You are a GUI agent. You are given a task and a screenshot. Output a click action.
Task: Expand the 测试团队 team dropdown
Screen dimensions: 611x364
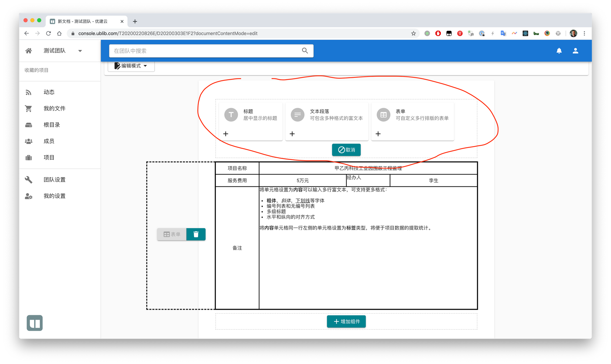80,51
